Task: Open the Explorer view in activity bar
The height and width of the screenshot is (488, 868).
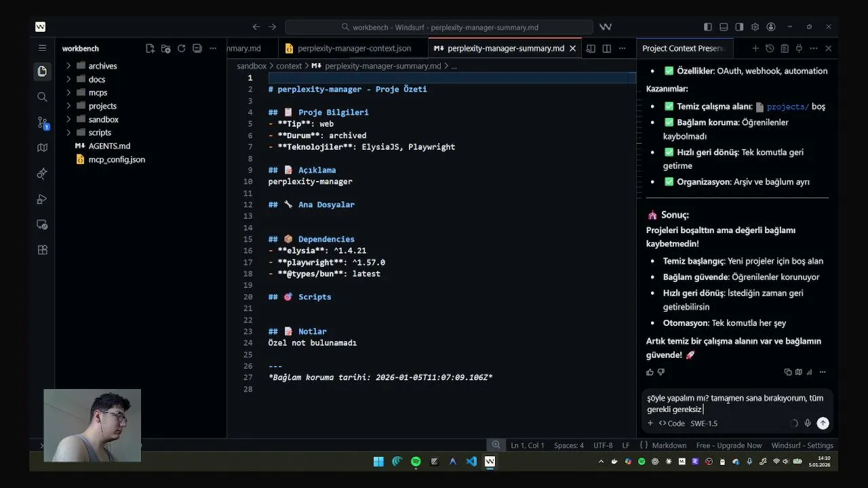Action: click(x=42, y=71)
